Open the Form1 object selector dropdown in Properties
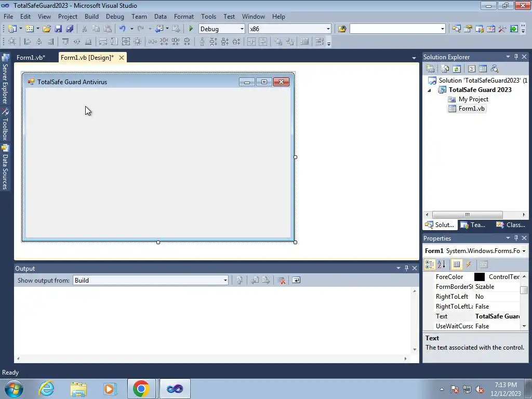532x399 pixels. [x=524, y=251]
